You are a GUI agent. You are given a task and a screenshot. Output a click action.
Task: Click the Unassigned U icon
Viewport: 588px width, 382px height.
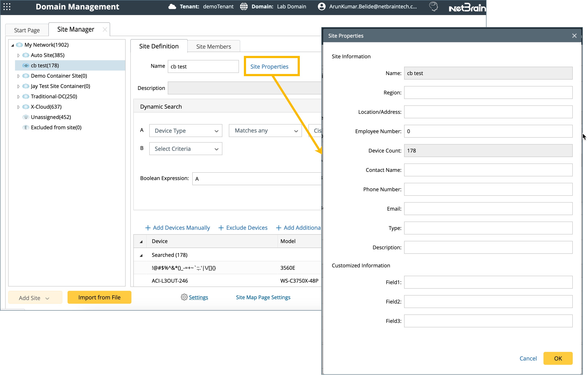[26, 117]
